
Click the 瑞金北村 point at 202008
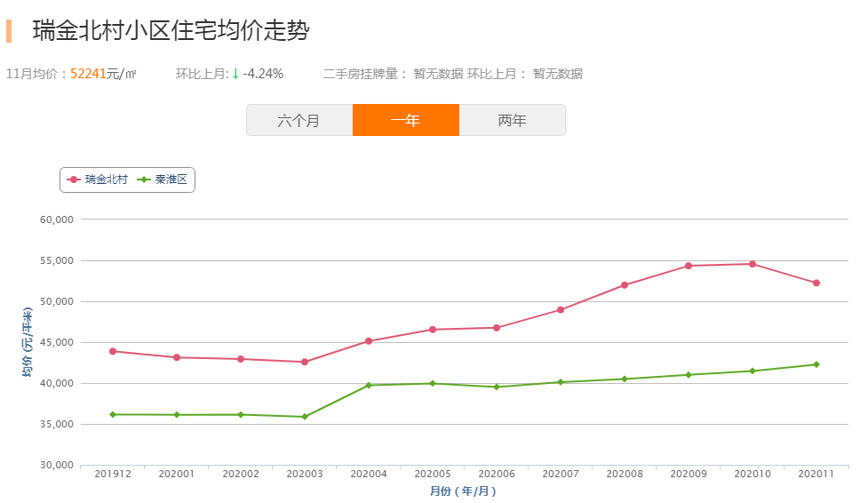(x=625, y=285)
